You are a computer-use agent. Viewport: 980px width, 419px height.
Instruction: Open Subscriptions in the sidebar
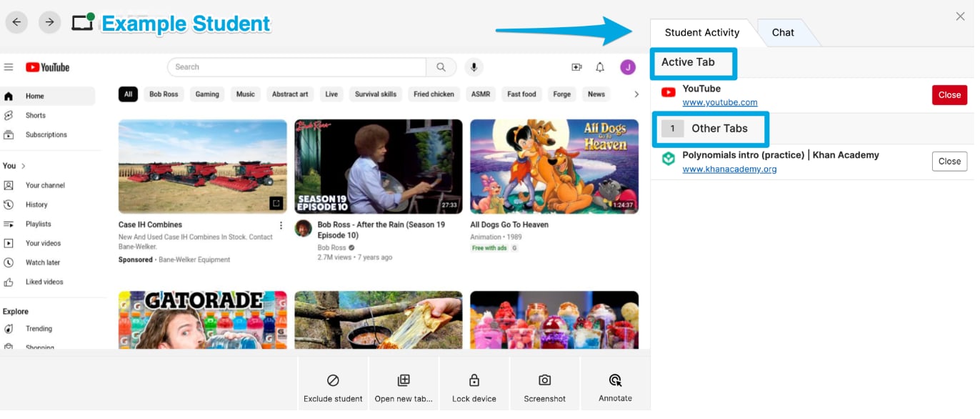click(x=48, y=134)
